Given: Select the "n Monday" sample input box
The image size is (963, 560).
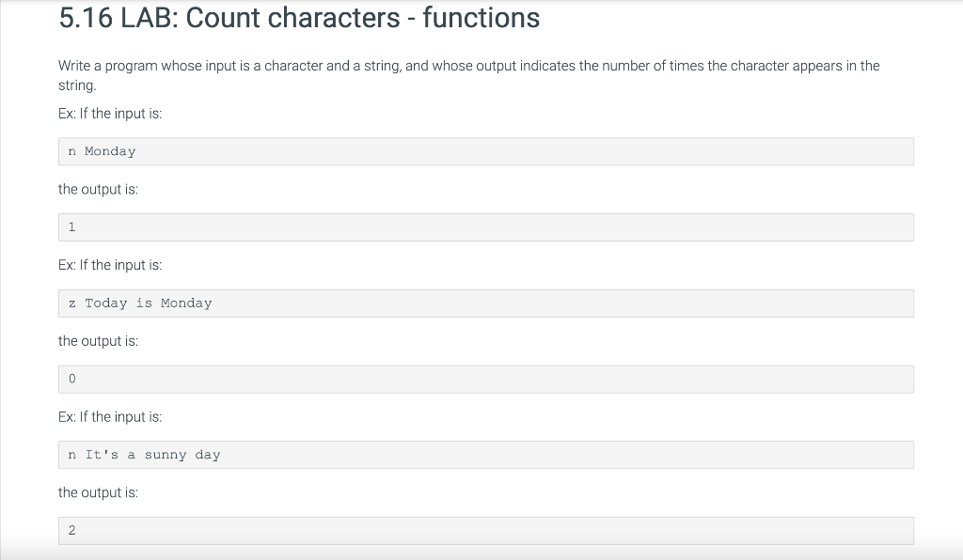Looking at the screenshot, I should point(485,151).
